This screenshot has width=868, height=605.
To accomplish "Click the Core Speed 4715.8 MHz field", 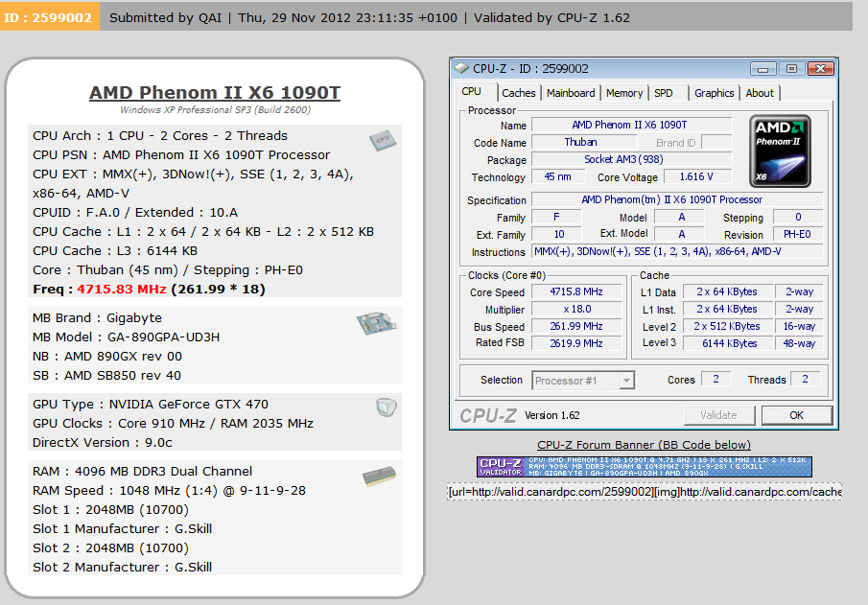I will [x=576, y=291].
